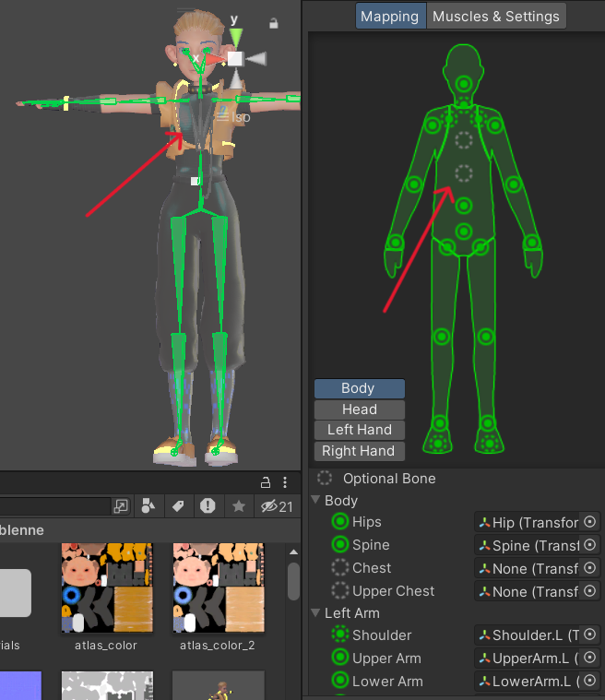The height and width of the screenshot is (700, 605).
Task: Collapse the Body bone section
Action: 317,501
